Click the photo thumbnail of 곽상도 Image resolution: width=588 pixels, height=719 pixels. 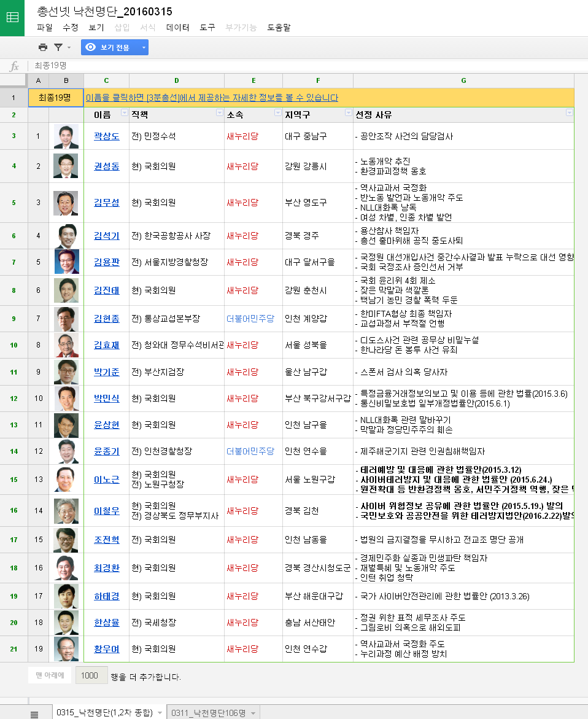point(66,136)
